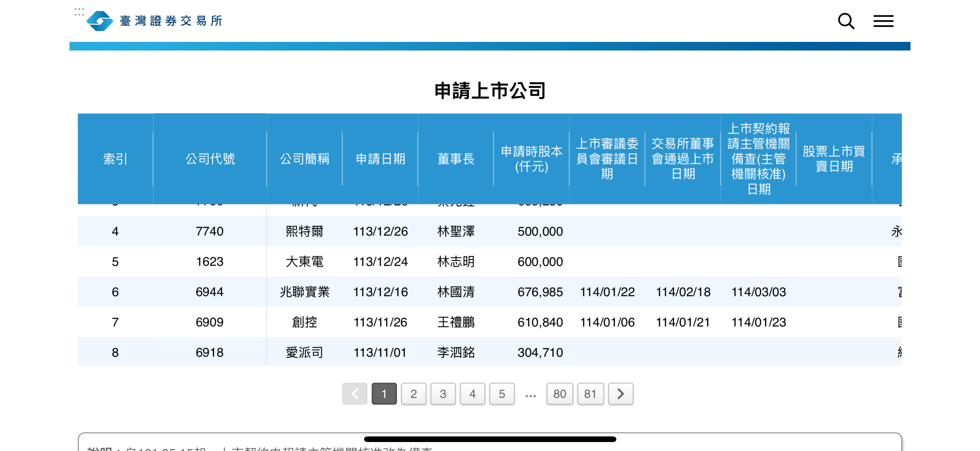
Task: Click the 申請日期 column header
Action: tap(380, 159)
